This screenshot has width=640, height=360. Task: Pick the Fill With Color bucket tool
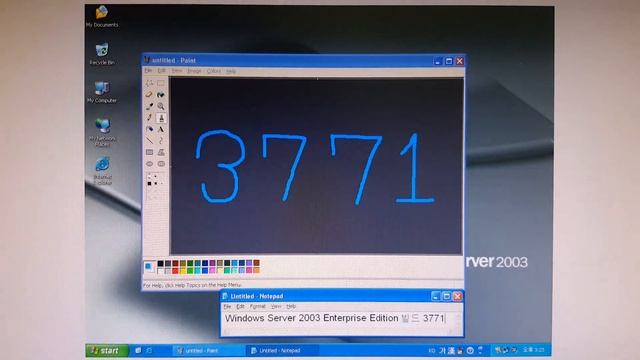pos(161,95)
